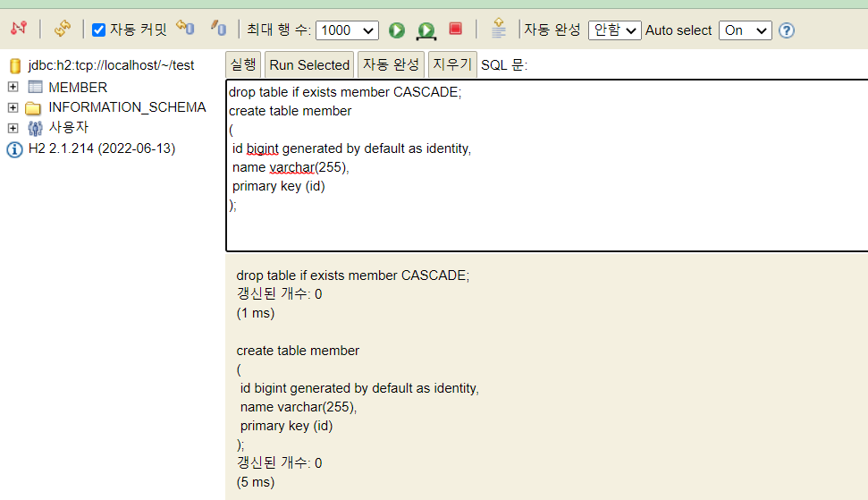
Task: Click the commit icon
Action: tap(219, 27)
